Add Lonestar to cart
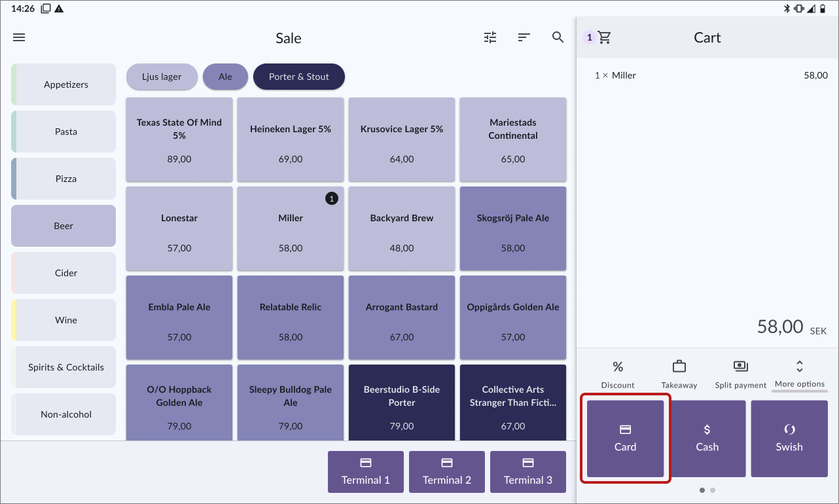Viewport: 839px width, 504px height. (x=179, y=228)
